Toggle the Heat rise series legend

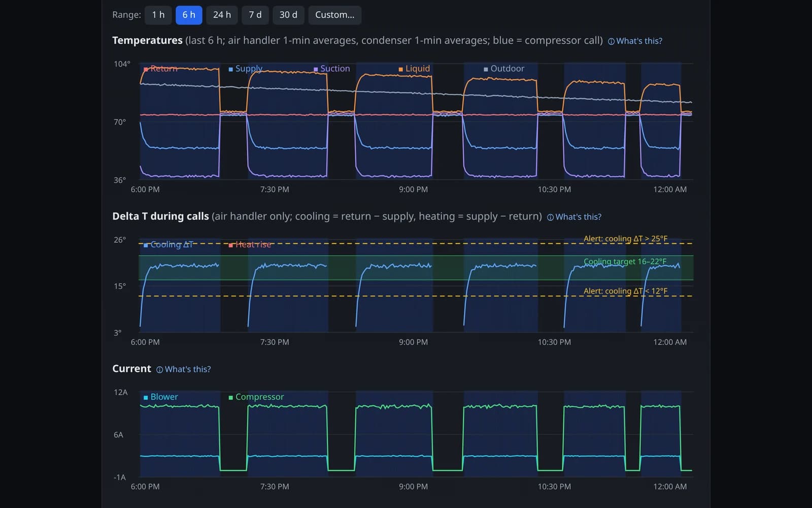[250, 244]
